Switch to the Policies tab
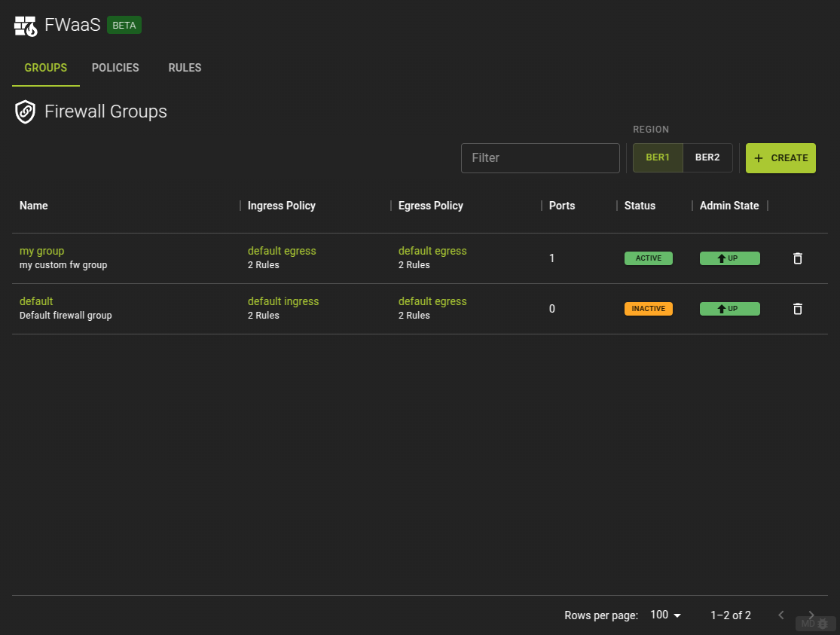Screen dimensions: 840x635 point(115,68)
